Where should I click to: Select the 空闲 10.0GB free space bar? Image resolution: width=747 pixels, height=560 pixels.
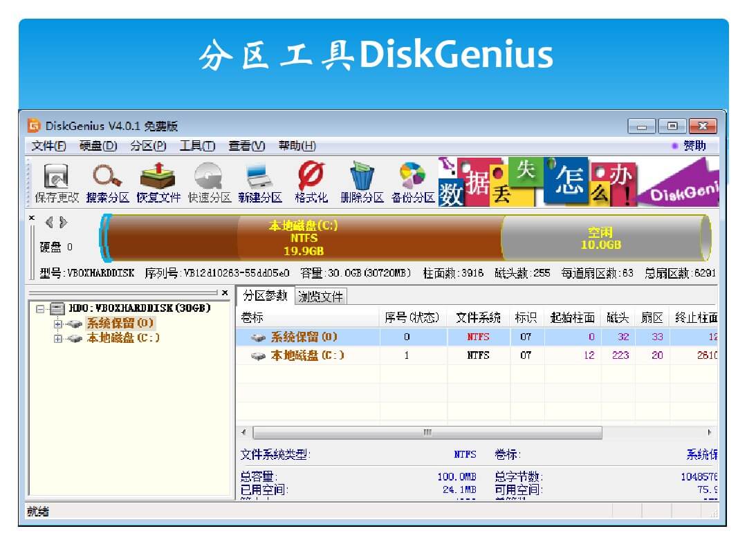600,239
